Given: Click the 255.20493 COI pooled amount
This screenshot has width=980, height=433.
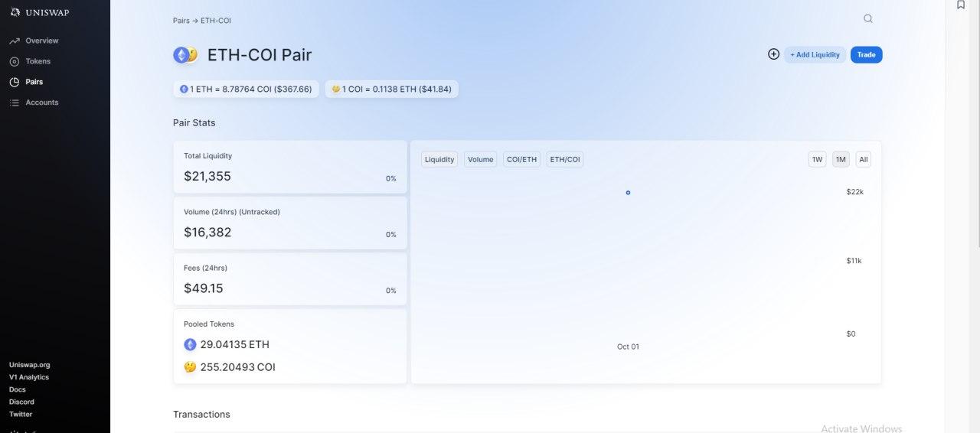Looking at the screenshot, I should click(x=238, y=367).
